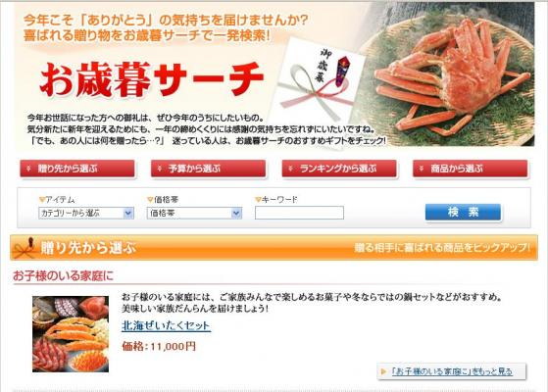This screenshot has height=392, width=548.
Task: Go to the 商品から選ぶ red tab
Action: [x=471, y=169]
